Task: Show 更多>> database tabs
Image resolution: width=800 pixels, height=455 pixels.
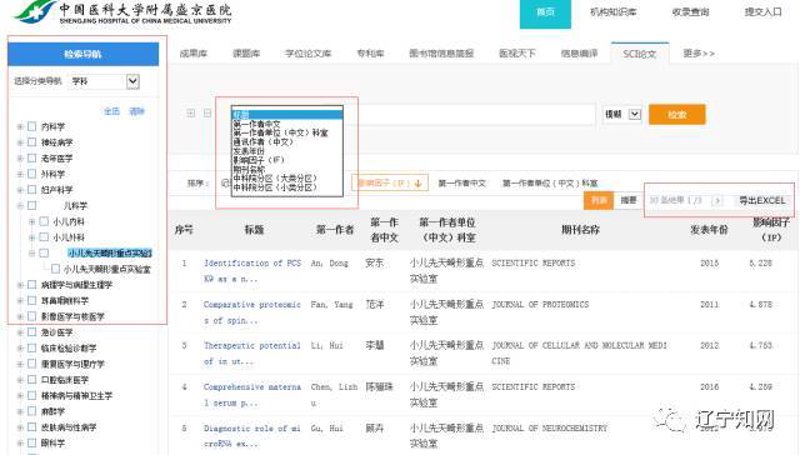Action: [x=698, y=53]
